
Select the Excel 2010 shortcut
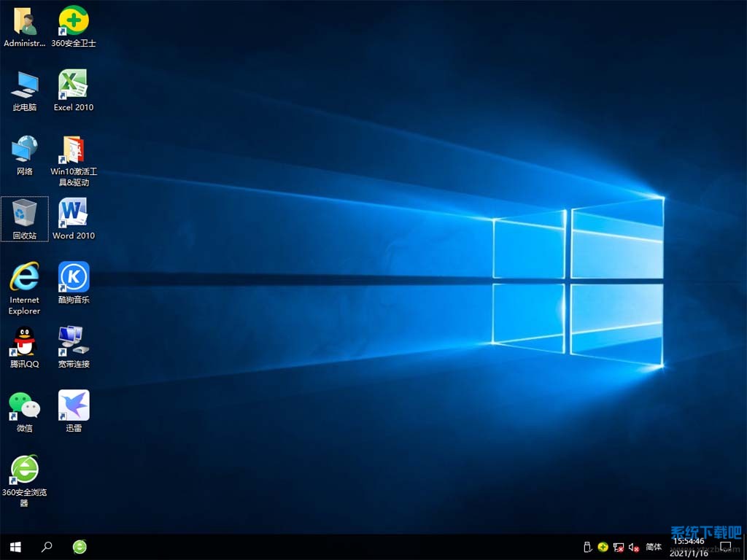point(74,85)
